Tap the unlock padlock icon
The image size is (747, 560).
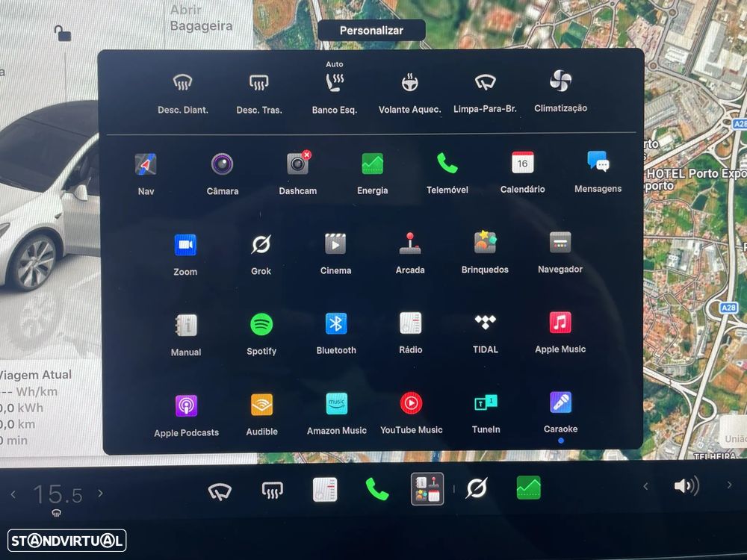[x=63, y=34]
